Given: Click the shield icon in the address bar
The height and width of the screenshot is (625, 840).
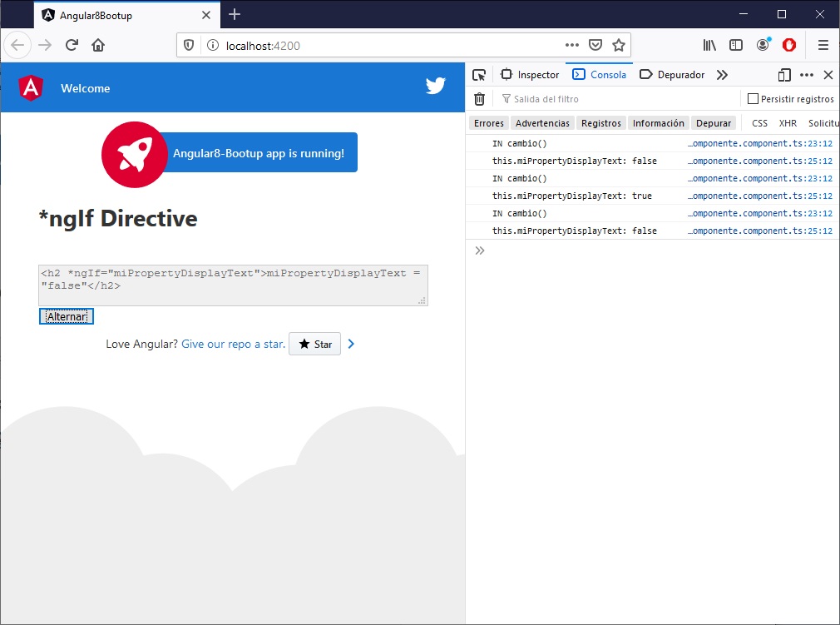Looking at the screenshot, I should pyautogui.click(x=190, y=45).
